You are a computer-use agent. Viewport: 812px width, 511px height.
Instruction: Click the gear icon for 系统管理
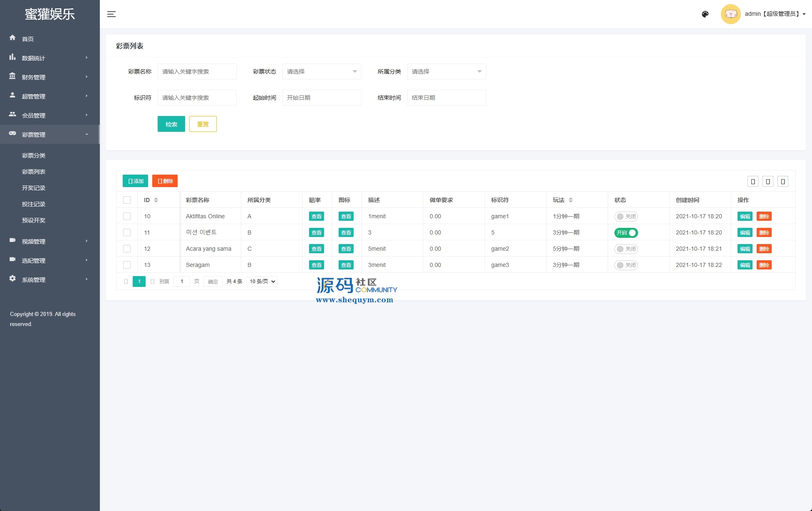[12, 279]
